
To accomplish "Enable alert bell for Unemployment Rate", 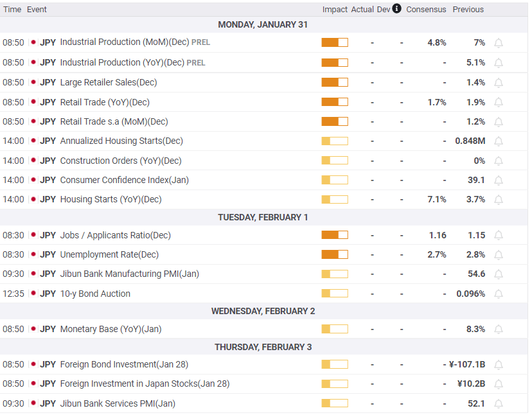I will pos(499,255).
